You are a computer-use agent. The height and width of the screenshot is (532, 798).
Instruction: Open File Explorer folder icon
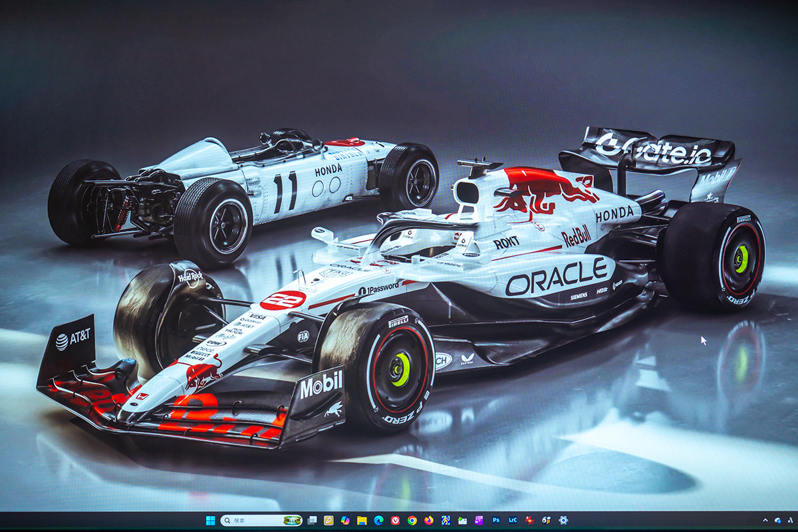point(362,520)
